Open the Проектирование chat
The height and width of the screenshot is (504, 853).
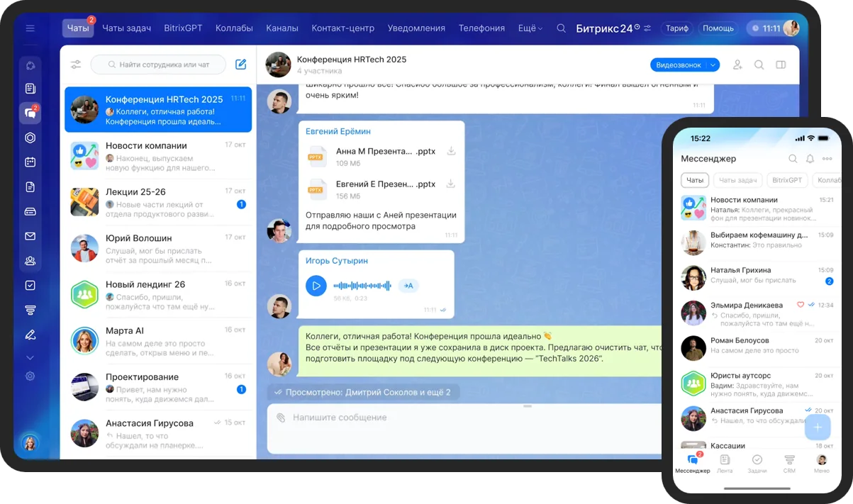click(158, 387)
